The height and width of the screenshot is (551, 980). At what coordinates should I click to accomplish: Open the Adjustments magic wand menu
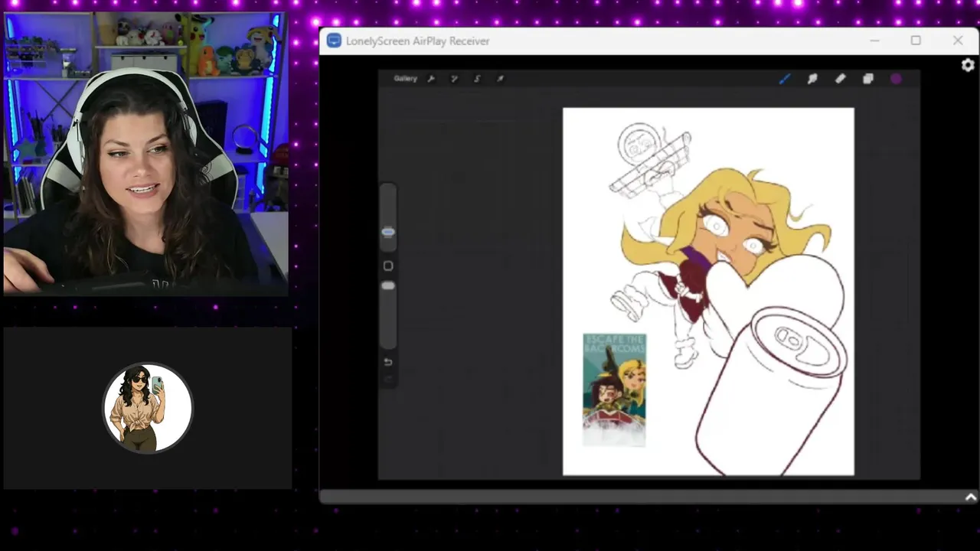coord(454,79)
